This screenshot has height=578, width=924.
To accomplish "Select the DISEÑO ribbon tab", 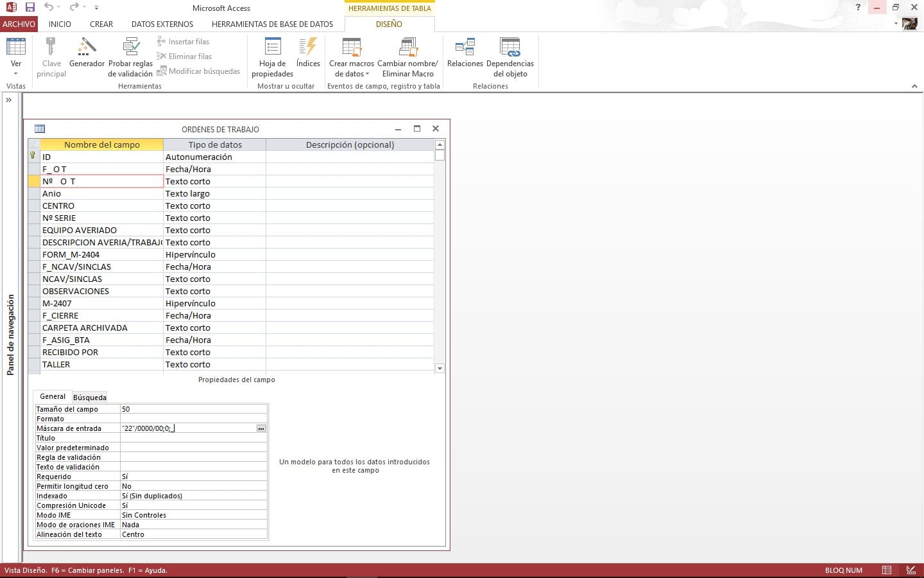I will [x=389, y=24].
